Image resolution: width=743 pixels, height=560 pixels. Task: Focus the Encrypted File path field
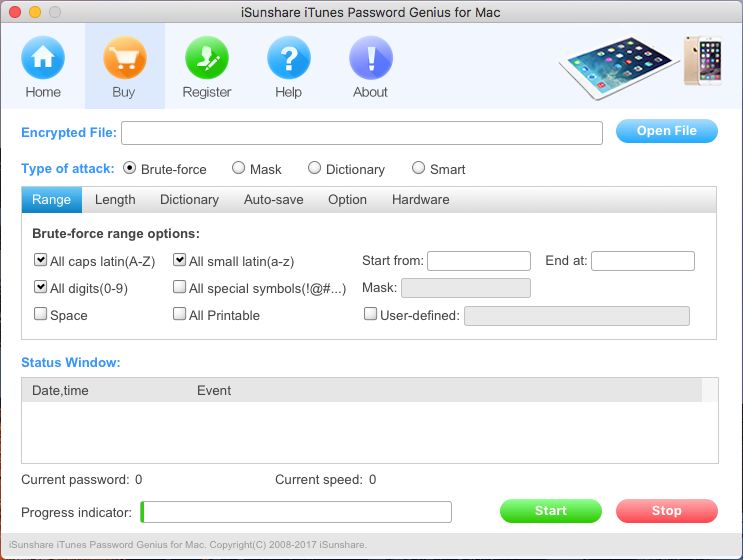(x=362, y=133)
